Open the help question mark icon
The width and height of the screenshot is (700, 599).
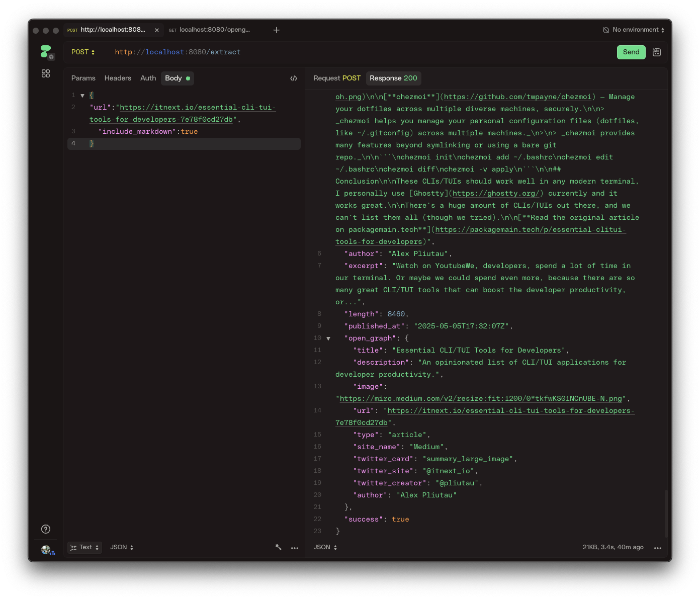[x=46, y=529]
